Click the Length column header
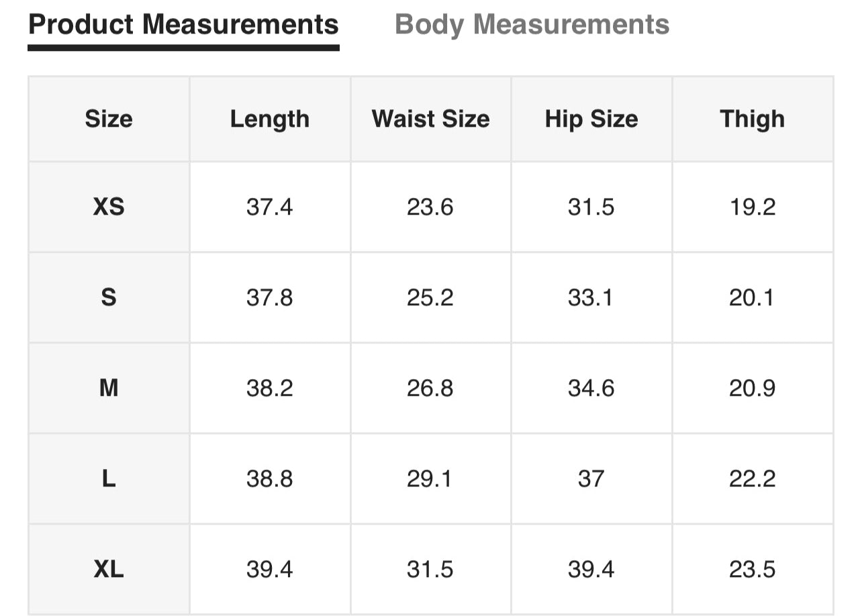This screenshot has height=616, width=862. pos(269,119)
